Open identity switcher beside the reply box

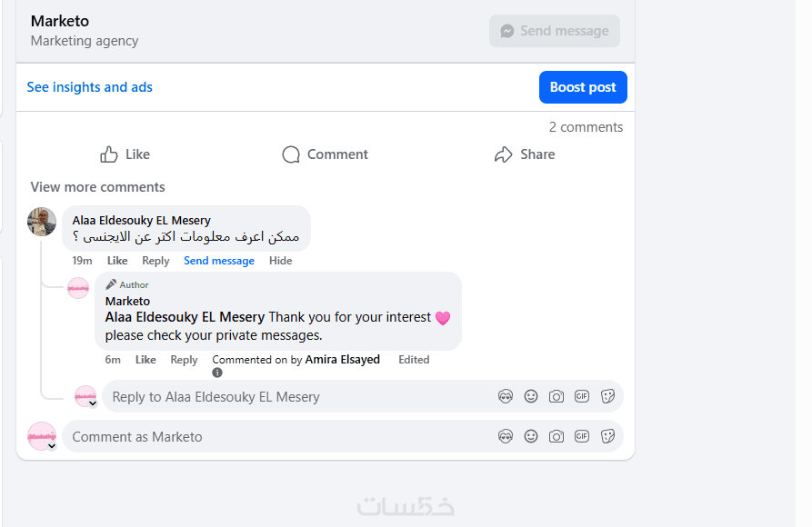point(93,403)
